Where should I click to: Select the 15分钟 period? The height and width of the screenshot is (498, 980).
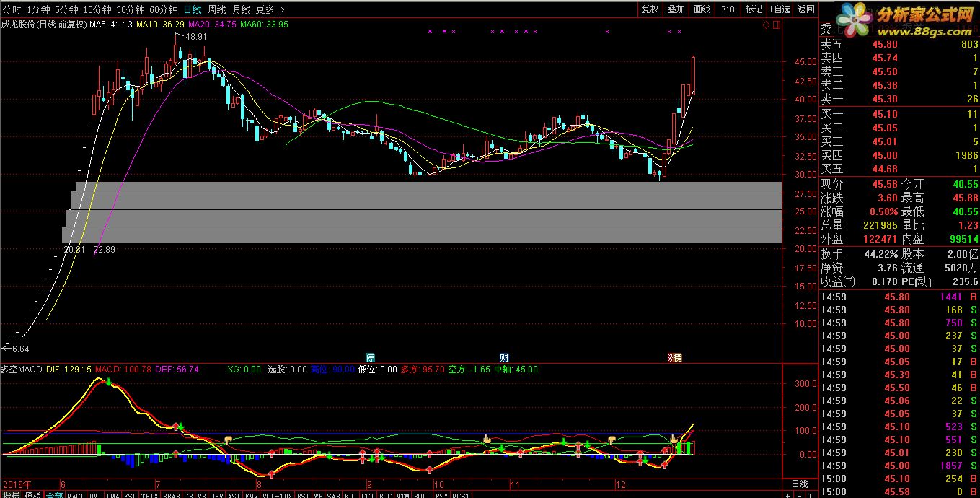[x=97, y=9]
